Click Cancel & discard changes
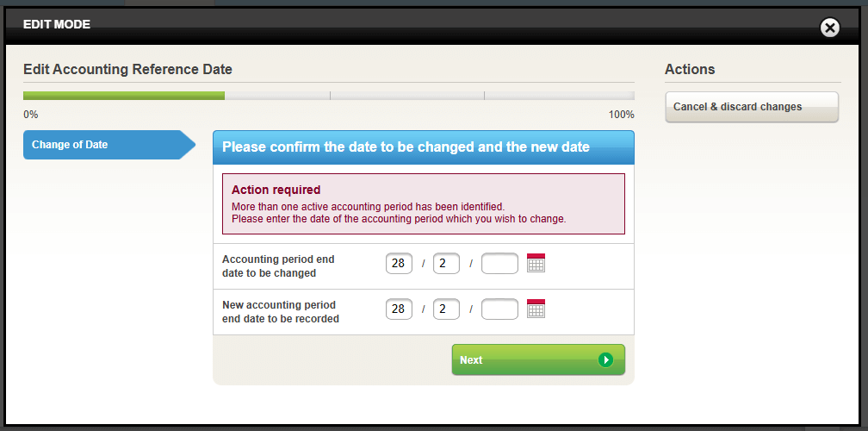The image size is (868, 431). [751, 107]
